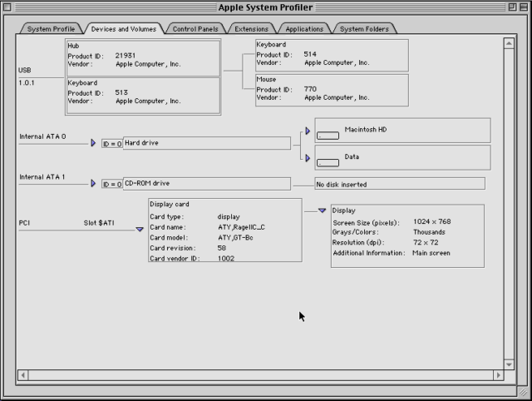Select the Hard drive ID = 0 entry
This screenshot has height=401, width=532.
tap(196, 143)
